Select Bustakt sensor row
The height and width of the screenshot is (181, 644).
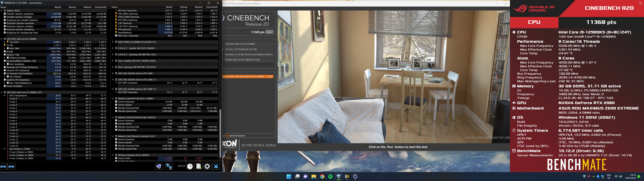(x=54, y=52)
